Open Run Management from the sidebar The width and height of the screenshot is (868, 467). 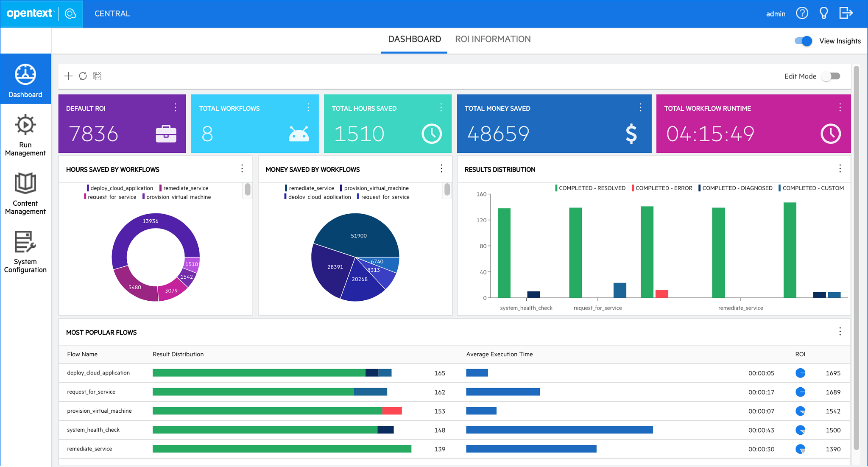tap(25, 135)
